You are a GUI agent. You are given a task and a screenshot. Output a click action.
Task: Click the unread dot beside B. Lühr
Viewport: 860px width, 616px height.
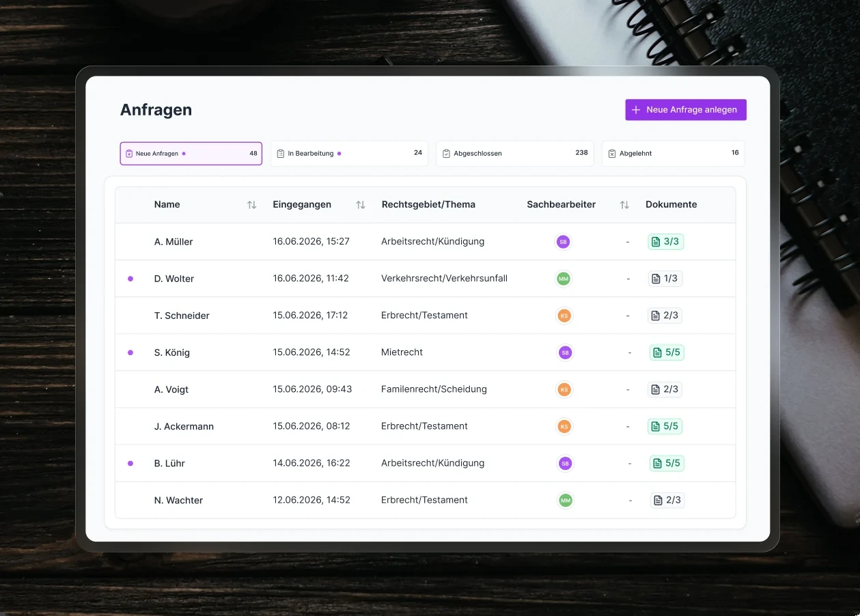pos(130,463)
